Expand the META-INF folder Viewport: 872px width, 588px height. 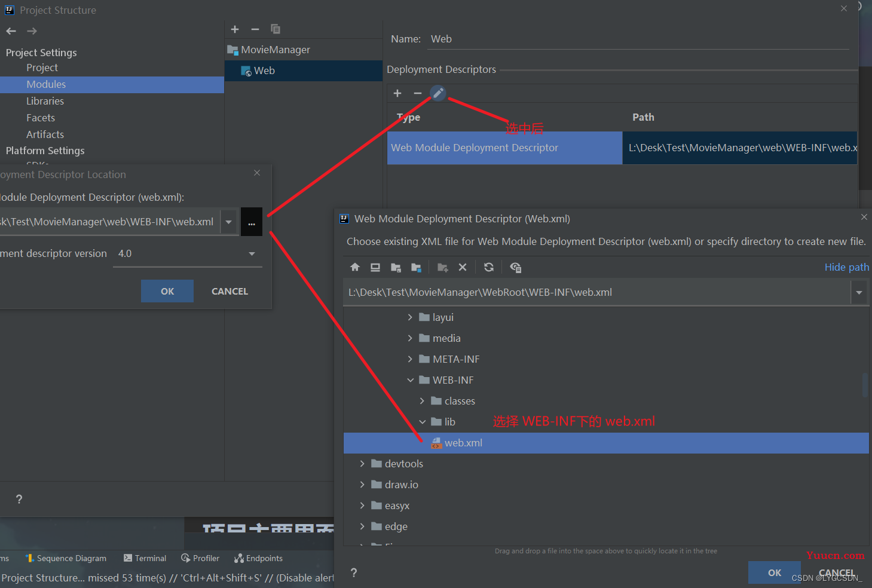point(410,359)
